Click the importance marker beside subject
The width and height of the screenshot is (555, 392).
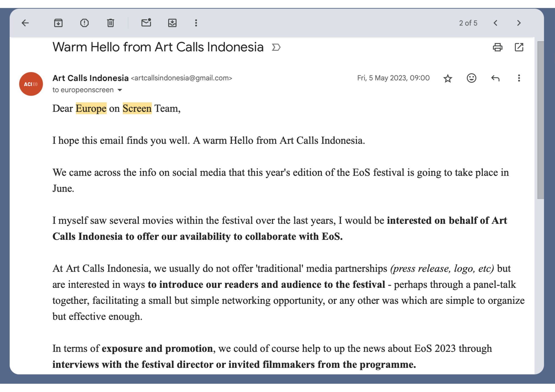[x=276, y=47]
